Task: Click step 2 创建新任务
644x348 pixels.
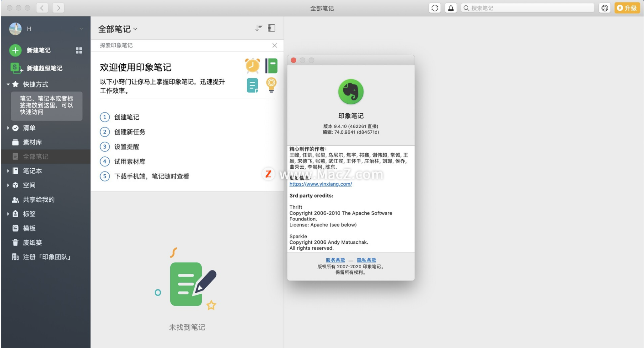Action: tap(130, 132)
